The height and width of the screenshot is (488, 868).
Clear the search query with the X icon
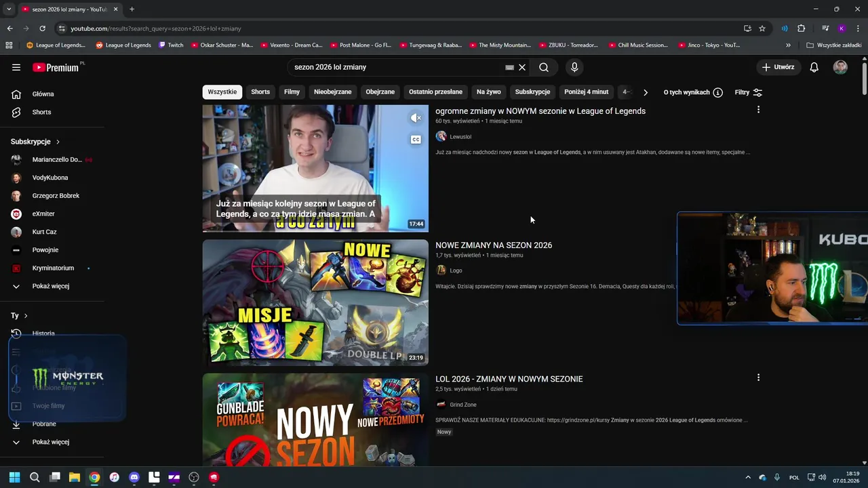pyautogui.click(x=522, y=67)
